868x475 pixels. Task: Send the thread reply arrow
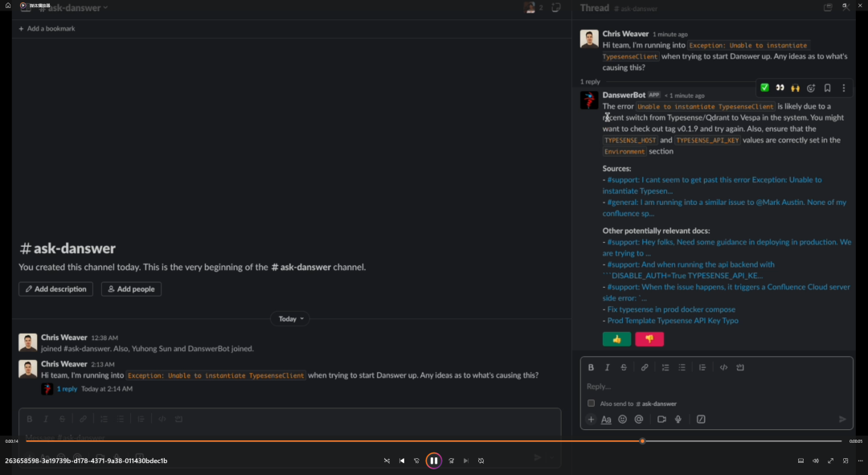click(x=842, y=419)
